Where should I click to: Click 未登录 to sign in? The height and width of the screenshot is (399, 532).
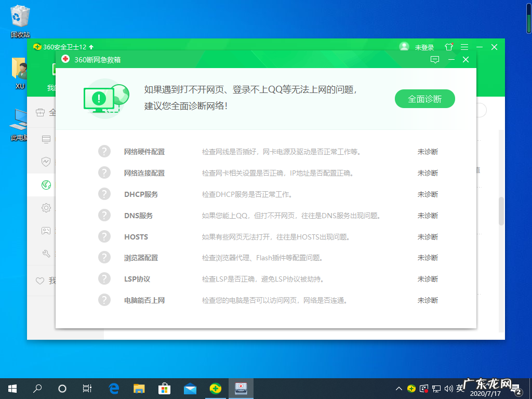point(423,47)
